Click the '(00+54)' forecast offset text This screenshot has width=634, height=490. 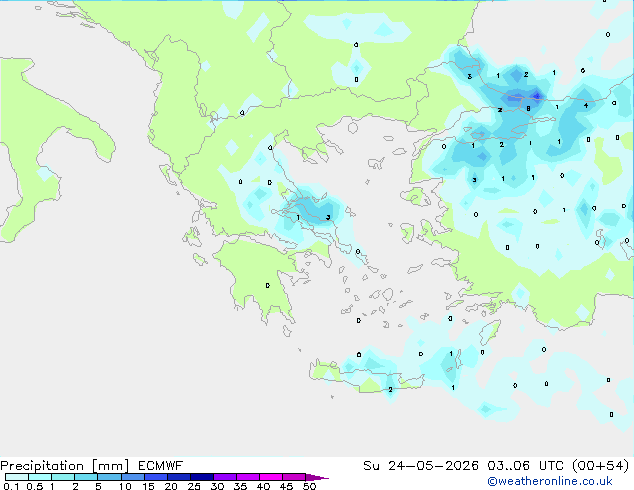coord(601,466)
